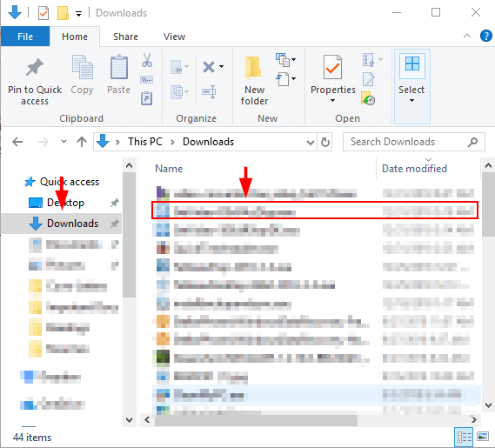495x448 pixels.
Task: Sort by the Date modified column header
Action: (x=414, y=169)
